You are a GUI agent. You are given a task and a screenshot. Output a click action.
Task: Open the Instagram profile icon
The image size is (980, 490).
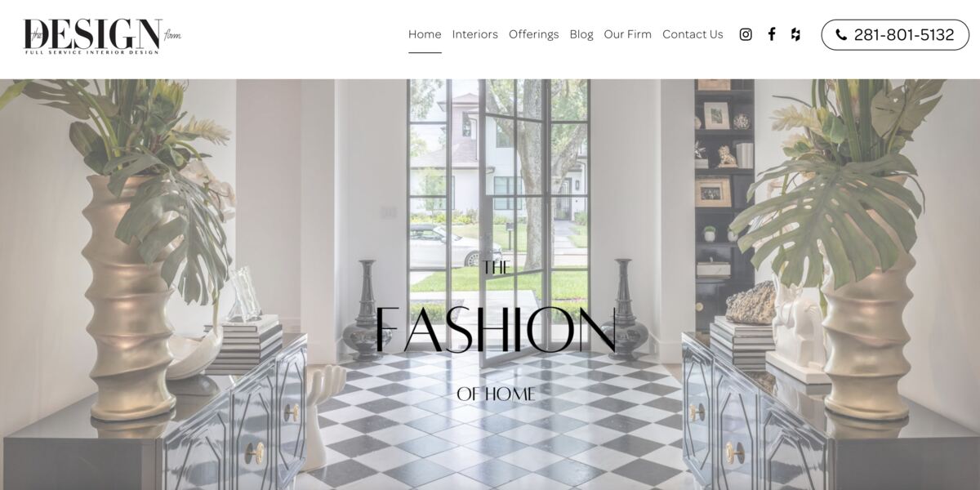[746, 34]
